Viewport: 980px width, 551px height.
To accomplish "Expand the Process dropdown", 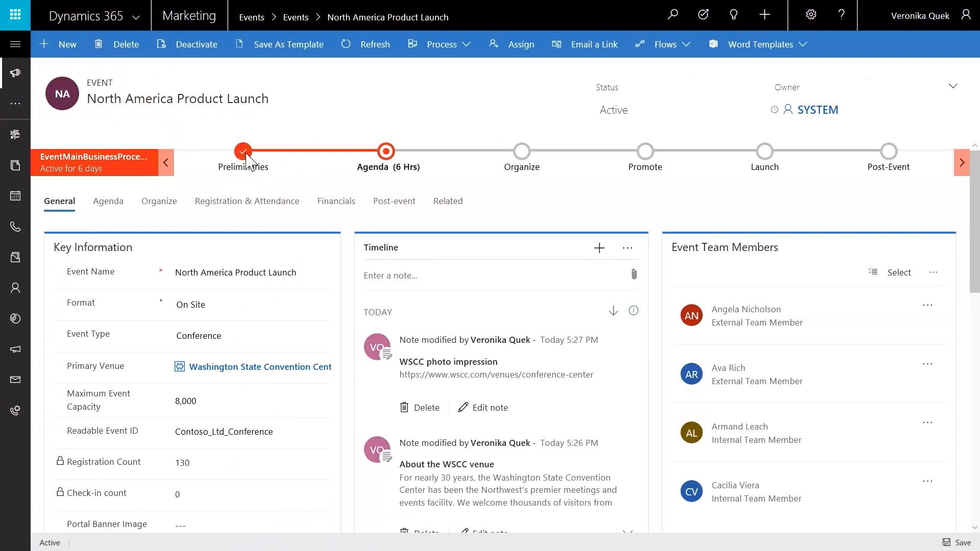I will (441, 44).
